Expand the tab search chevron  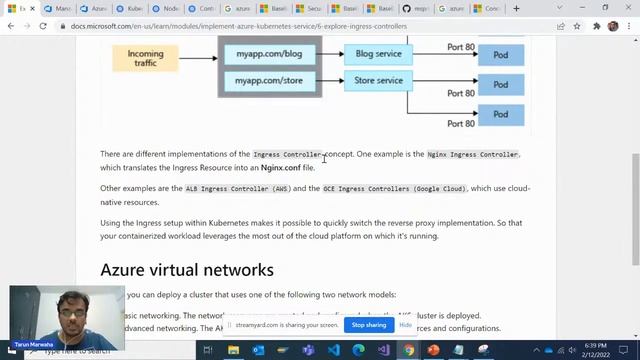point(560,8)
